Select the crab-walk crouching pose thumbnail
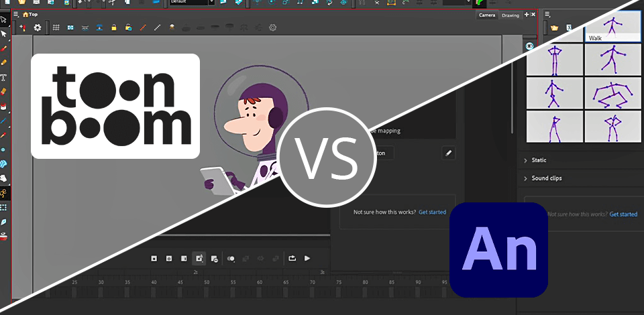This screenshot has width=644, height=315. point(612,93)
